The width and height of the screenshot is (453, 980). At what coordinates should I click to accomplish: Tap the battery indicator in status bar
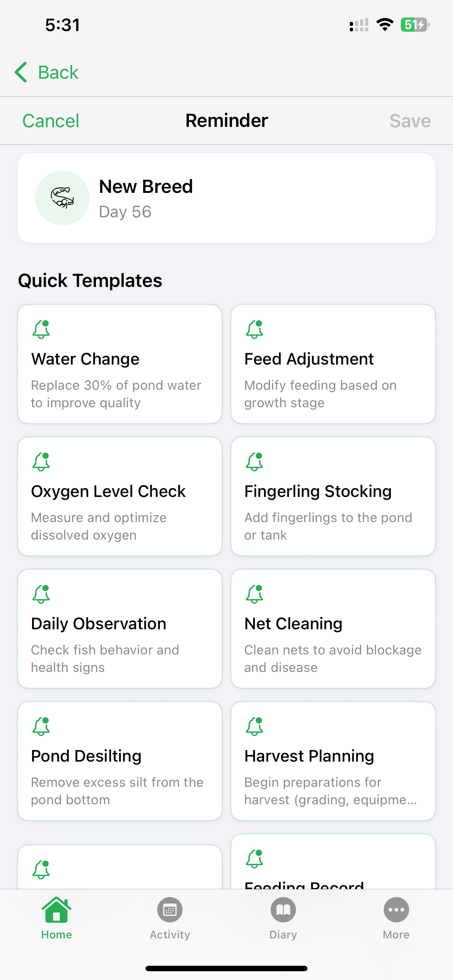coord(414,25)
